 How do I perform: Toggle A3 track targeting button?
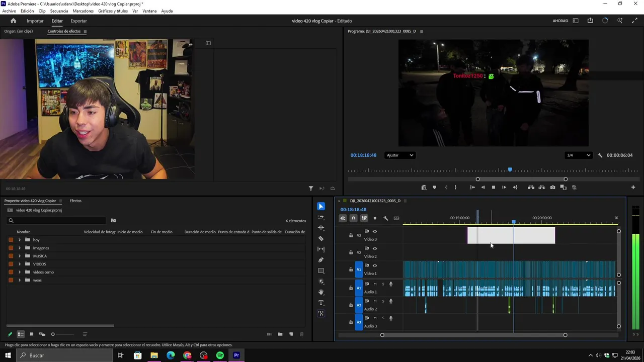point(359,322)
